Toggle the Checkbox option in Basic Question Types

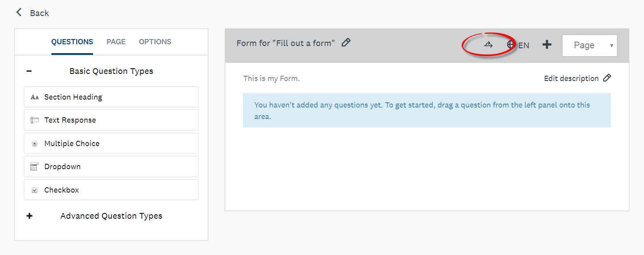(111, 189)
